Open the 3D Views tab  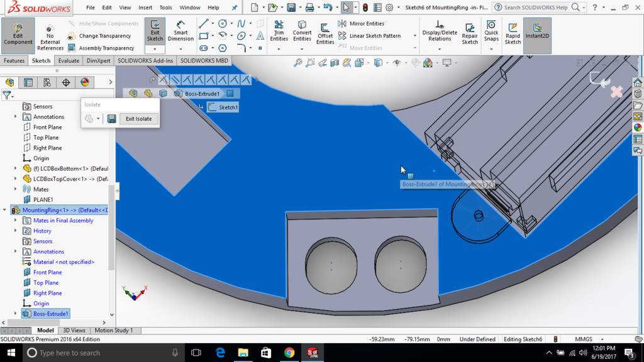point(74,331)
